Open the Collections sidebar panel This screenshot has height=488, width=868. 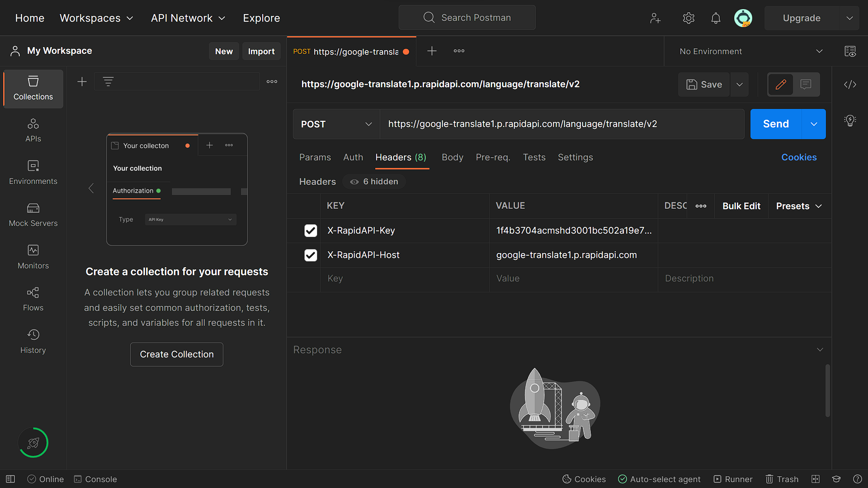click(33, 89)
